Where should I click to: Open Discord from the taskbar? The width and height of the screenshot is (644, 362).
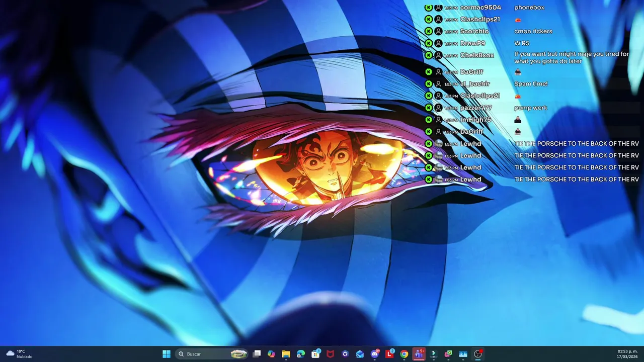(375, 354)
